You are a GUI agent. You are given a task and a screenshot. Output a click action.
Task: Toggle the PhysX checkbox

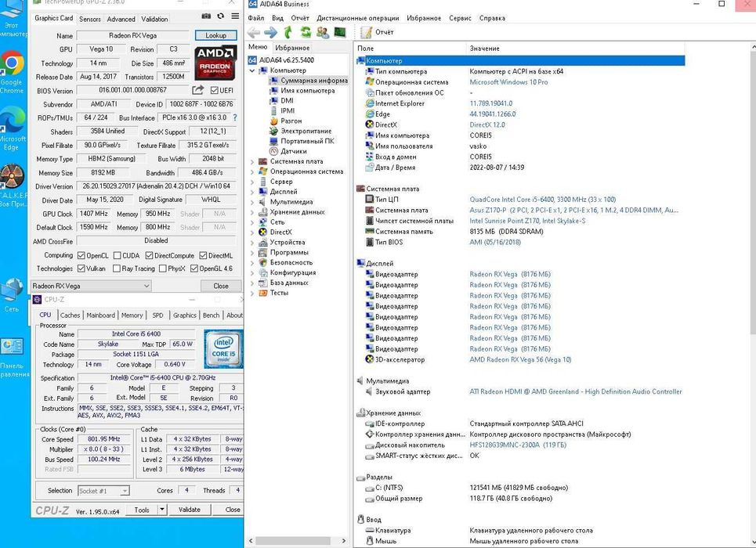pos(162,269)
